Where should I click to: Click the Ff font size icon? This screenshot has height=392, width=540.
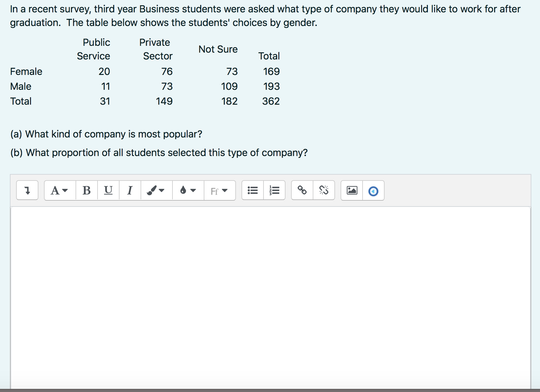tap(215, 191)
